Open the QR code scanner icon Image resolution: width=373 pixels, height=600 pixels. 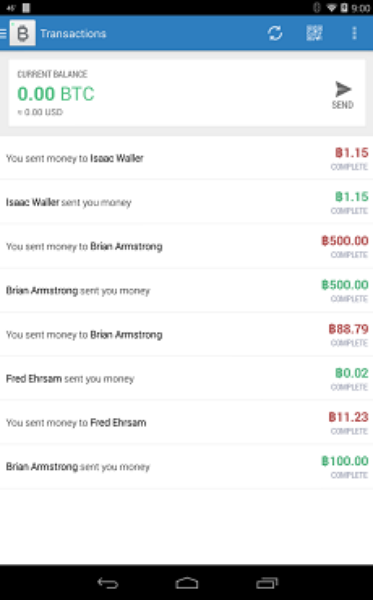point(314,33)
